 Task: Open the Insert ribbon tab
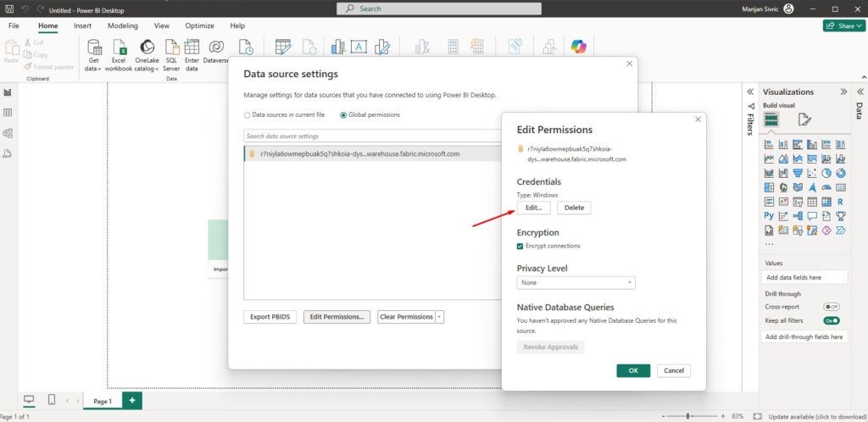[x=82, y=25]
